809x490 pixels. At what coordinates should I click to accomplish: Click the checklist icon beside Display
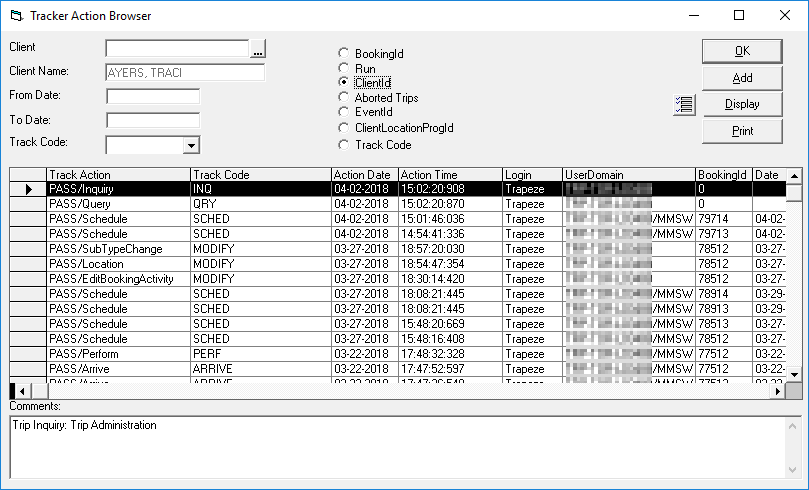[x=684, y=105]
